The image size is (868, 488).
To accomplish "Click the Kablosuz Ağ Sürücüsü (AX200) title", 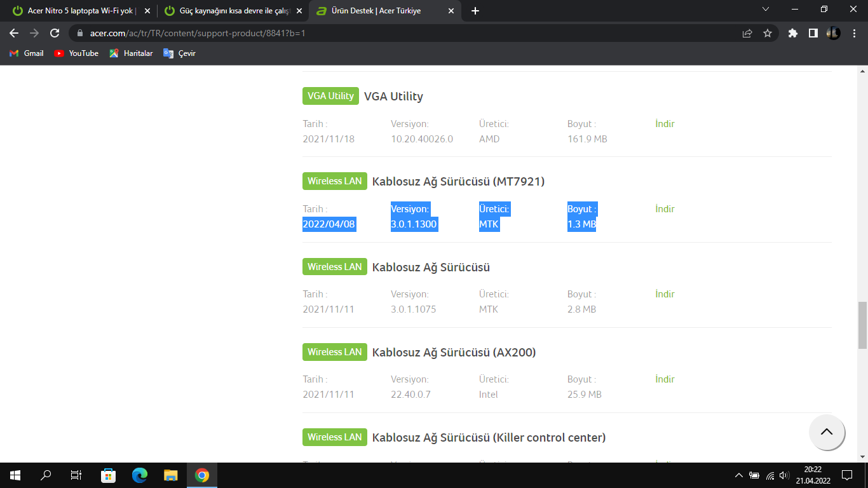I will [454, 353].
